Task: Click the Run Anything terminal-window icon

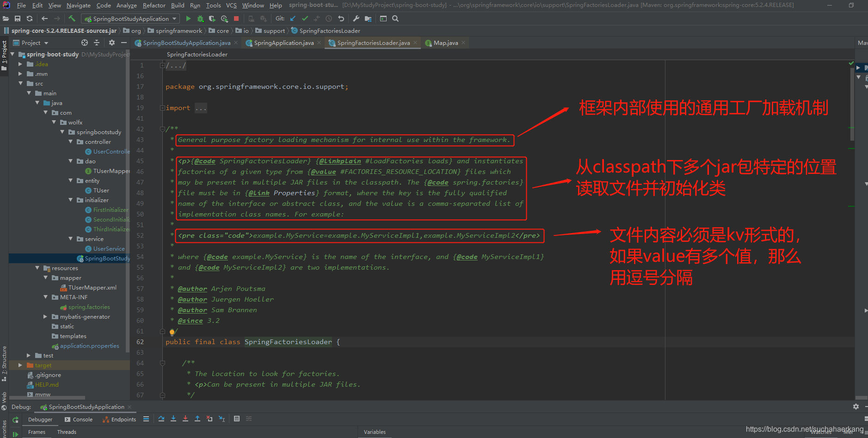Action: (383, 19)
